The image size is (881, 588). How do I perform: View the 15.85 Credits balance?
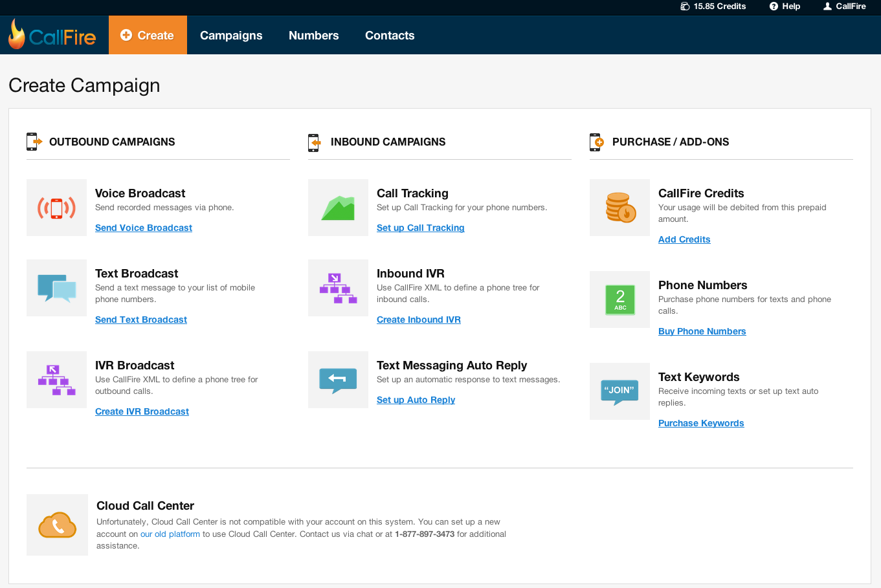click(713, 6)
